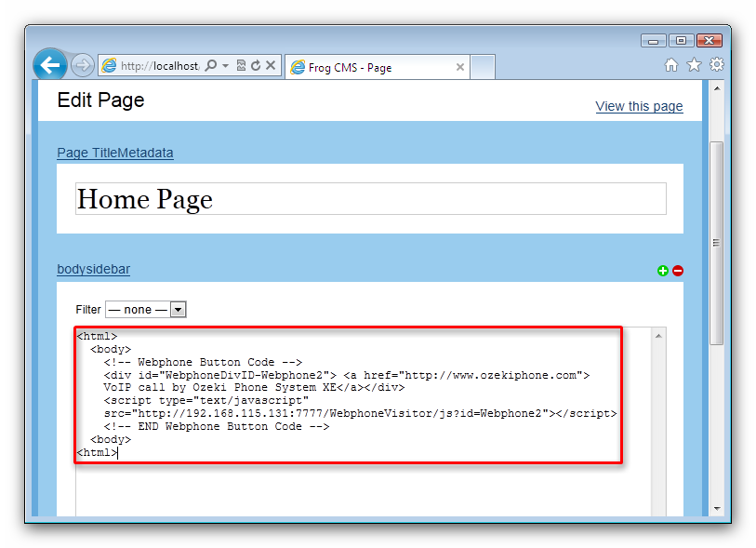Viewport: 756px width, 548px height.
Task: Click the Stop loading X in address bar
Action: coord(271,66)
